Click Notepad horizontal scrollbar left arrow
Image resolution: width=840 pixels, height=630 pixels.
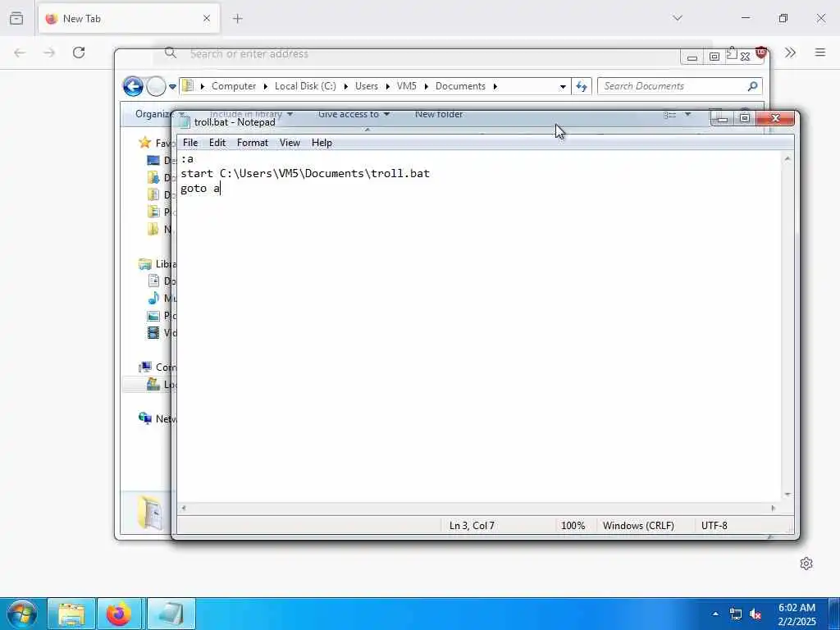(x=184, y=508)
